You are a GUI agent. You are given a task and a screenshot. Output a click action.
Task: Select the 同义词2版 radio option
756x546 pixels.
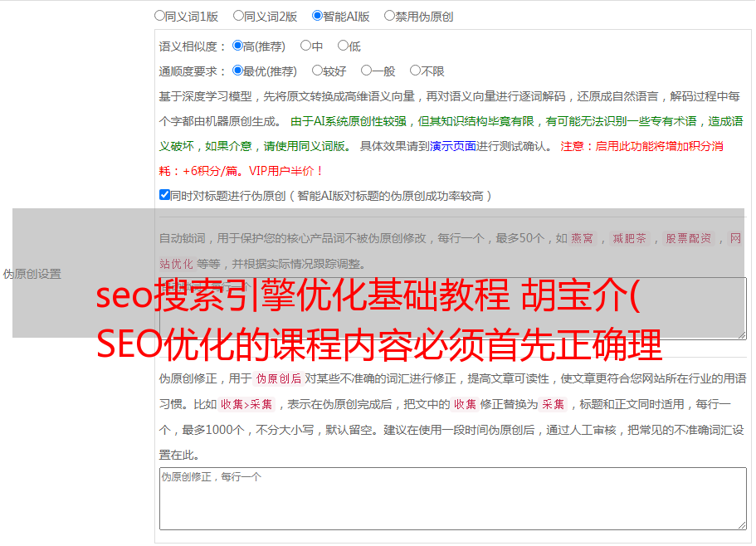pyautogui.click(x=238, y=16)
